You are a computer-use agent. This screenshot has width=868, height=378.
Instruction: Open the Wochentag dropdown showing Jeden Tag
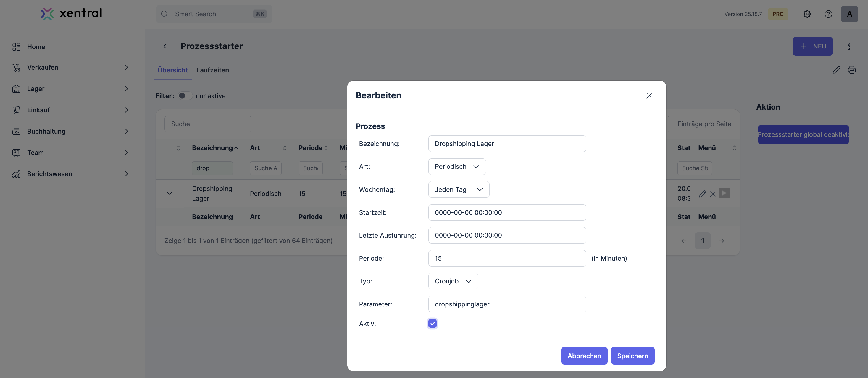coord(458,189)
